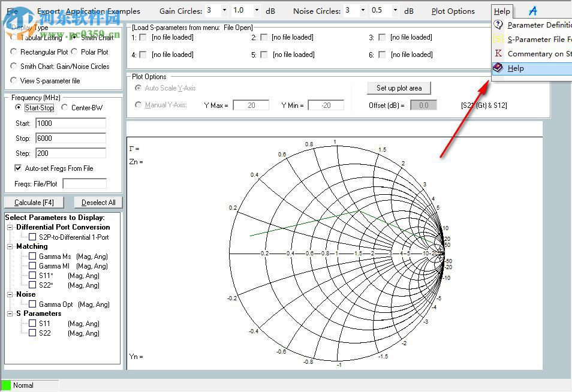Collapse the Matching parameters section
This screenshot has height=392, width=572.
pyautogui.click(x=8, y=246)
